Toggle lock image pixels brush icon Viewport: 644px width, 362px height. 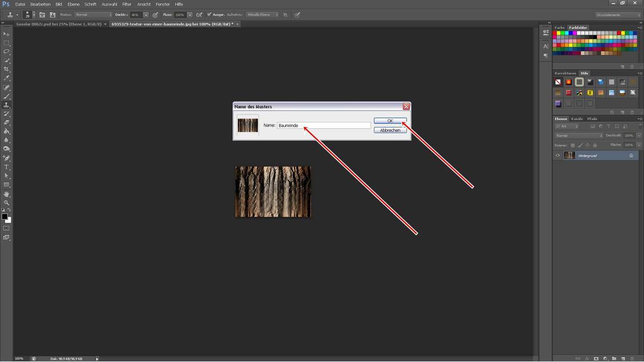coord(580,145)
